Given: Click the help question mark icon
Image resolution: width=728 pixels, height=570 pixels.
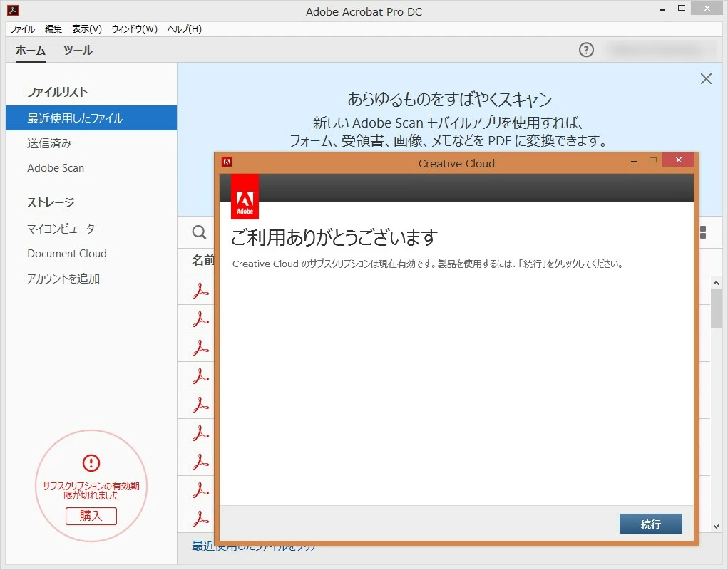Looking at the screenshot, I should (586, 50).
